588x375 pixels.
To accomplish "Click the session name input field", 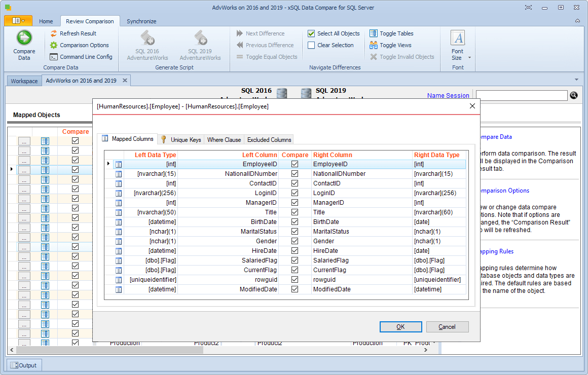I will tap(522, 95).
